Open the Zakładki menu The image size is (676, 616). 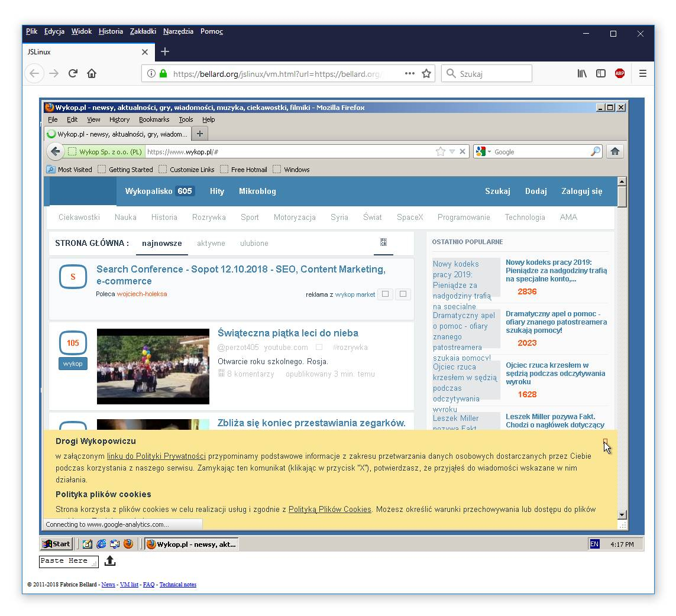pyautogui.click(x=143, y=31)
